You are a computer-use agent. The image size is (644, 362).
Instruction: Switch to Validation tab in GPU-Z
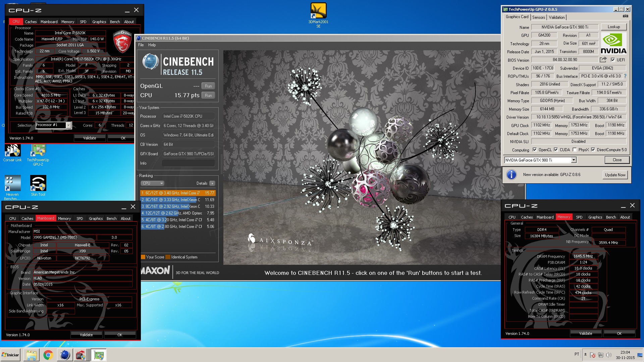tap(557, 17)
